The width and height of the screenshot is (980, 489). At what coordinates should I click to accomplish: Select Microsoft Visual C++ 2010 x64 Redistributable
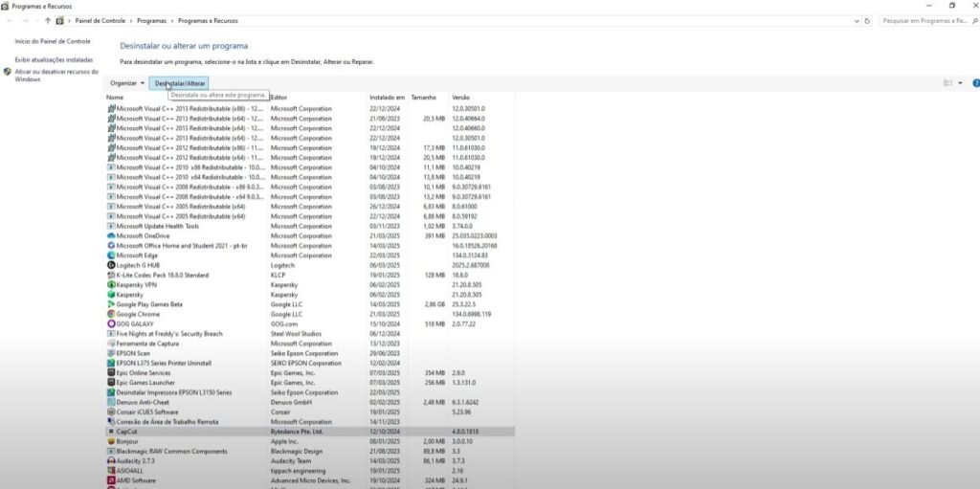[x=190, y=178]
